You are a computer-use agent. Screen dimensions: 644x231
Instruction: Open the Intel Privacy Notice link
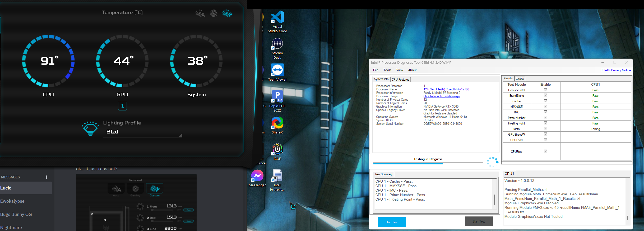[616, 70]
